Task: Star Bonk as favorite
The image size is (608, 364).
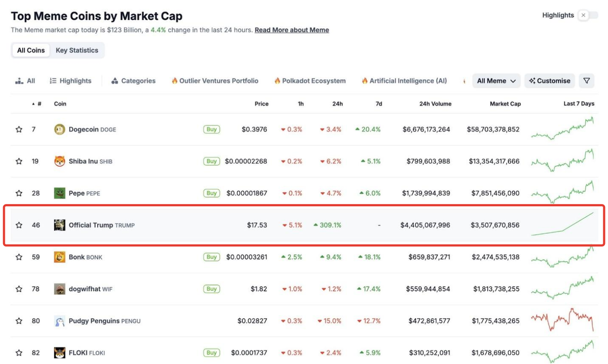Action: click(19, 257)
